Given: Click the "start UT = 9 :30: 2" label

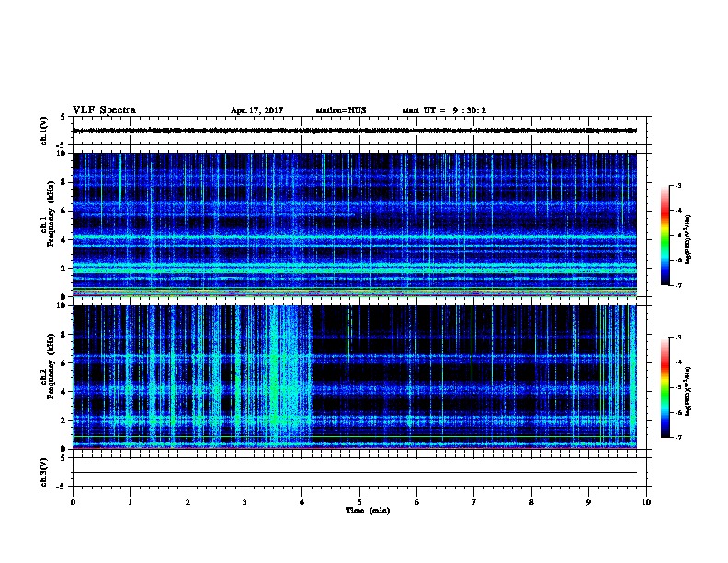Looking at the screenshot, I should 444,110.
